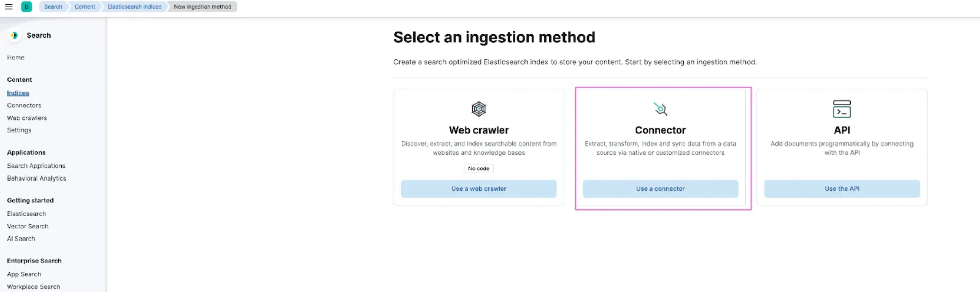Click the Web crawler spider icon

pos(478,109)
